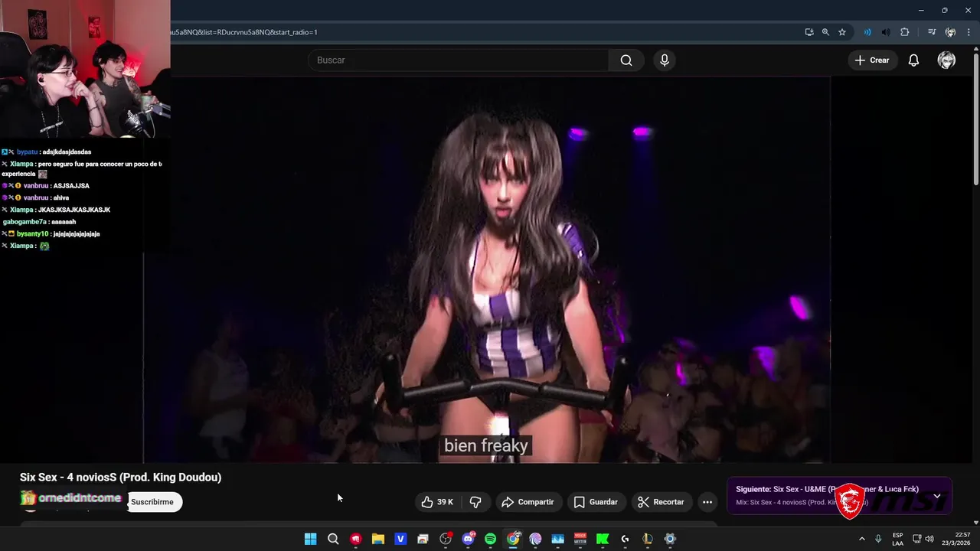
Task: Show hidden tray icons chevron
Action: coord(861,539)
